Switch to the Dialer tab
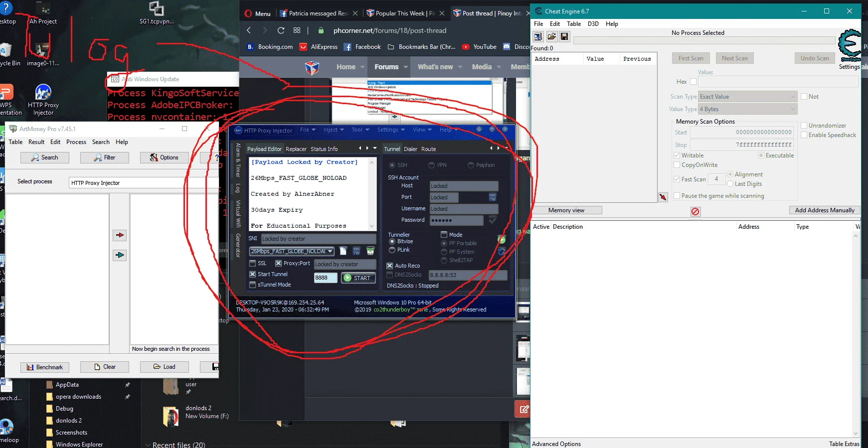Screen dimensions: 868x448 (411, 149)
